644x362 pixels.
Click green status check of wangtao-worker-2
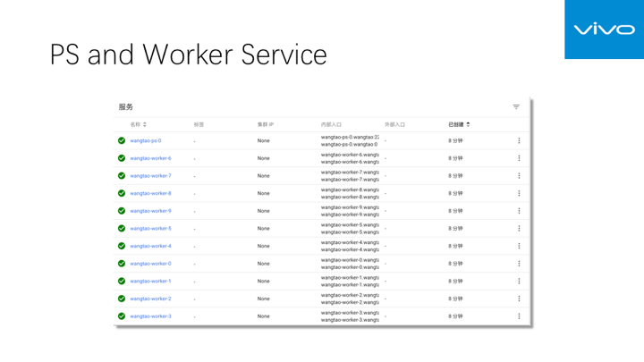point(122,299)
